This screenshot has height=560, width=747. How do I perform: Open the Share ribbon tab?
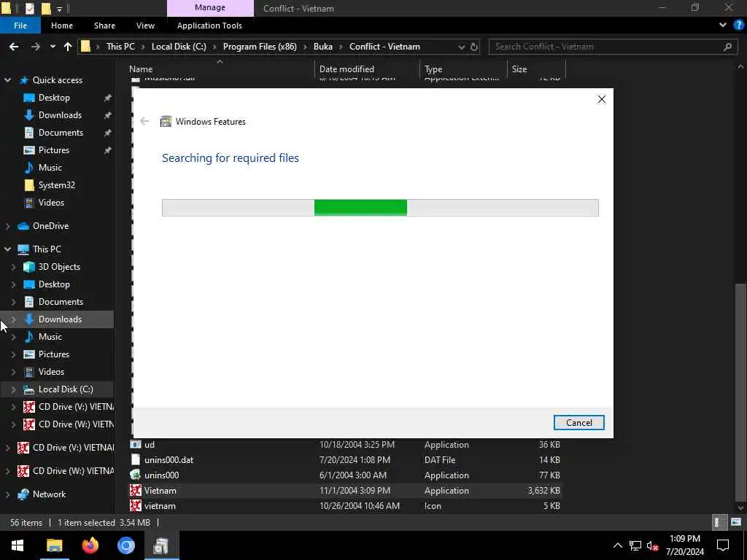click(x=104, y=26)
